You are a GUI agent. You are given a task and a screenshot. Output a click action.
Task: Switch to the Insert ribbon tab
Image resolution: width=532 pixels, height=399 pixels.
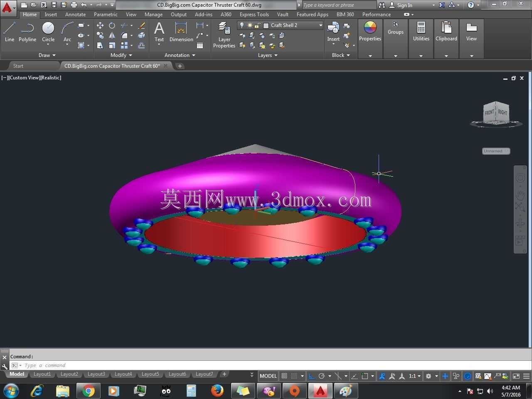[x=51, y=14]
